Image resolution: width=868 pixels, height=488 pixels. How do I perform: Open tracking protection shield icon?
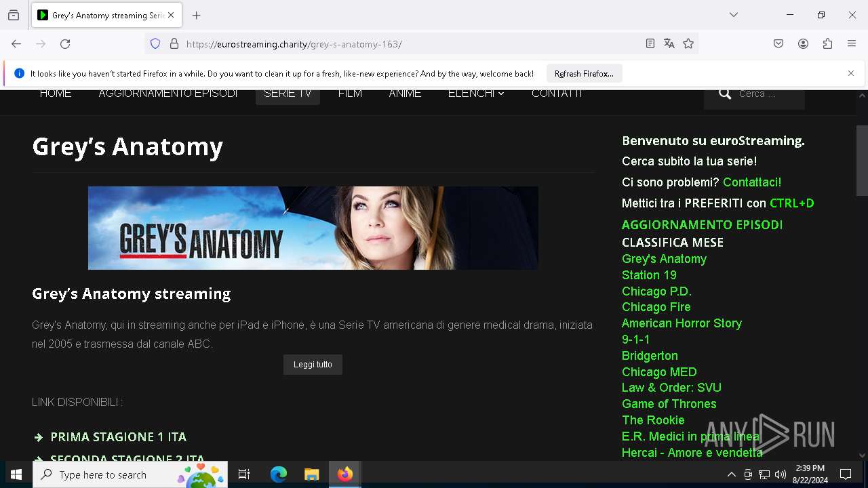(x=155, y=43)
